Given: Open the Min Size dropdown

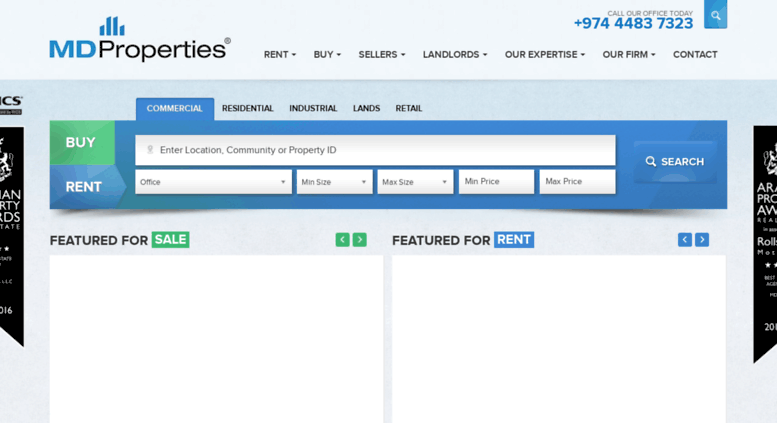Looking at the screenshot, I should [334, 182].
